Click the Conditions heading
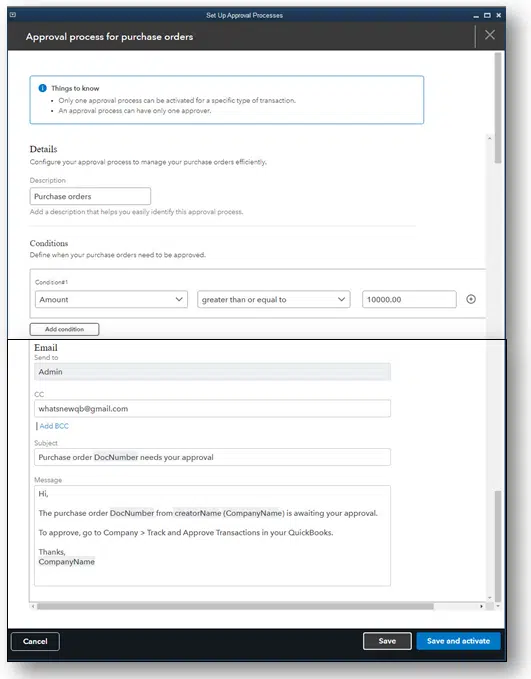 click(x=49, y=243)
